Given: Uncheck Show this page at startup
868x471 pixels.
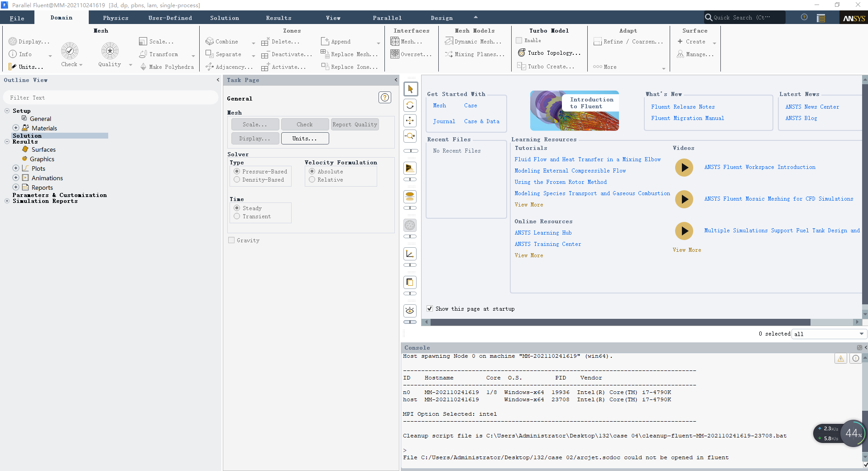Looking at the screenshot, I should [x=430, y=309].
